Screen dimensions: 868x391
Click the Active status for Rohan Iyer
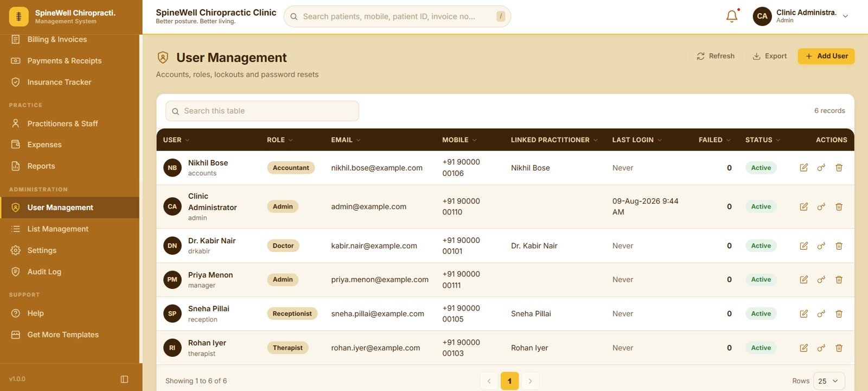tap(761, 348)
